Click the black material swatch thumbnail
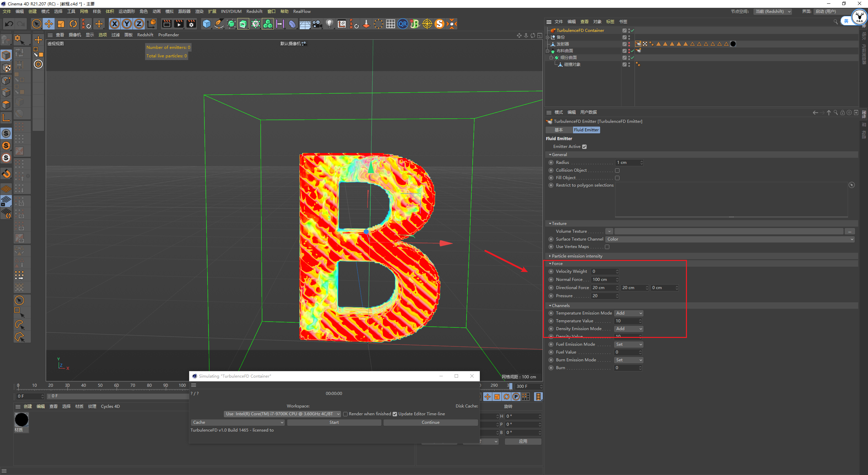The height and width of the screenshot is (475, 868). coord(21,420)
